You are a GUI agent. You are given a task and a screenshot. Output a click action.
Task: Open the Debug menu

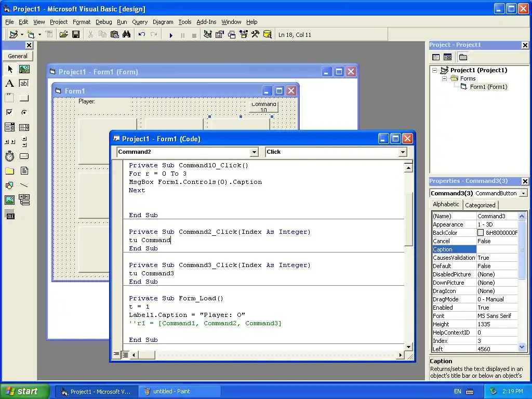point(103,22)
